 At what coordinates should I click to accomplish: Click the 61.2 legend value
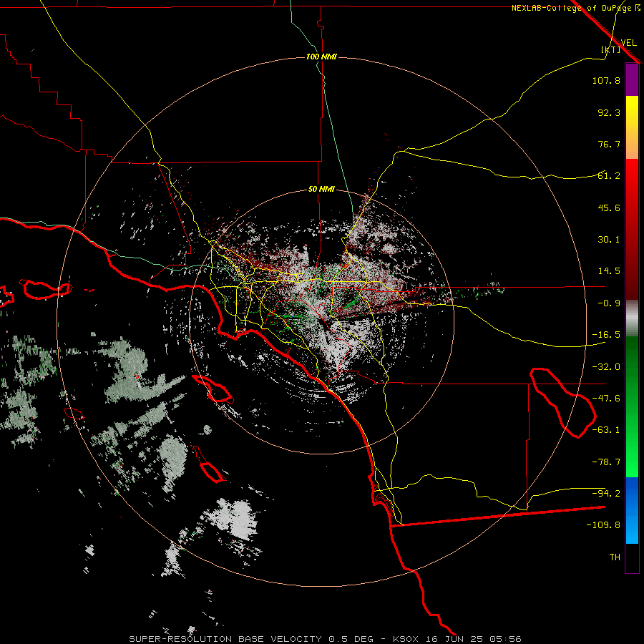[x=609, y=176]
